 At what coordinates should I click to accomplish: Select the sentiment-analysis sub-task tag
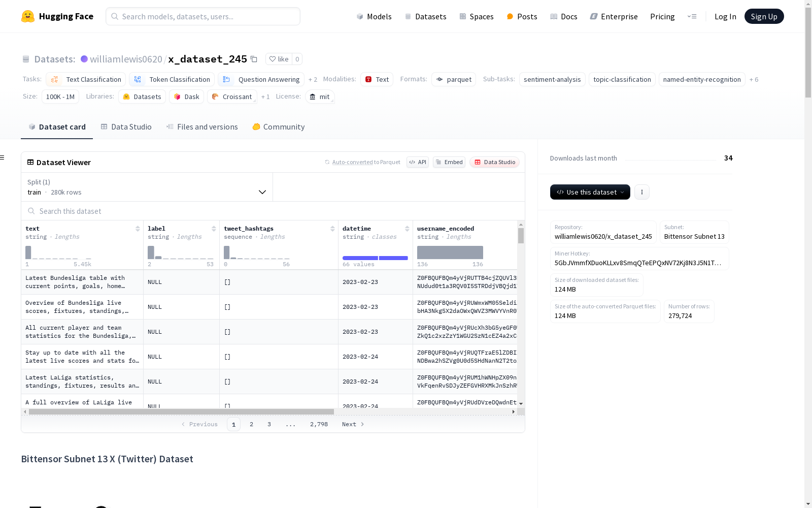[x=552, y=79]
